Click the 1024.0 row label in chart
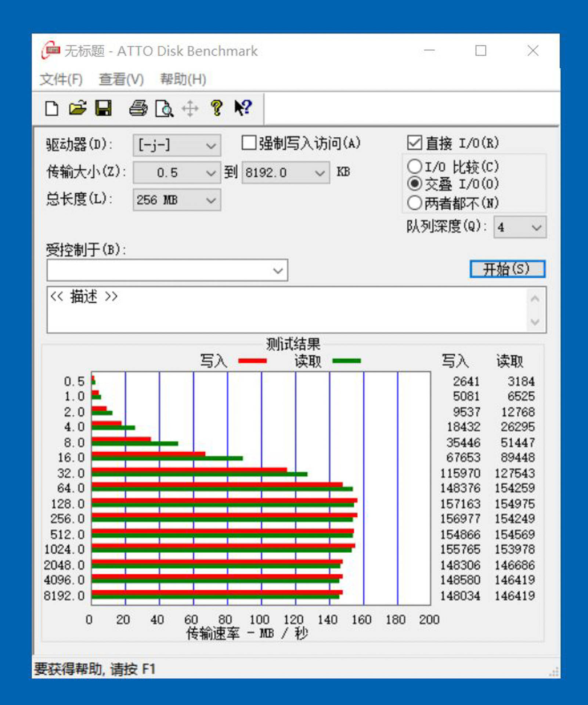Screen dimensions: 588x705 pos(64,549)
